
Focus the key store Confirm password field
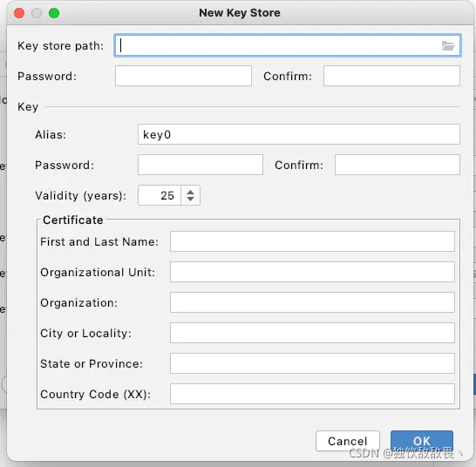[391, 76]
